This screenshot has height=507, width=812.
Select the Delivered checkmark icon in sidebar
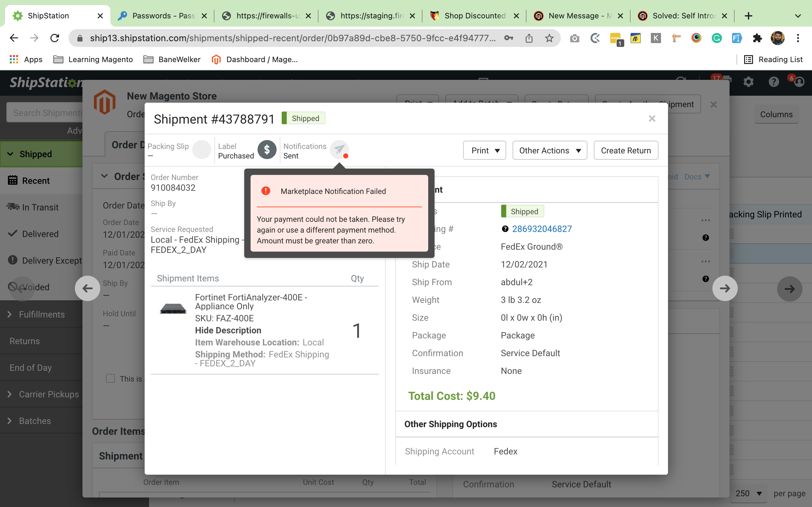tap(12, 234)
